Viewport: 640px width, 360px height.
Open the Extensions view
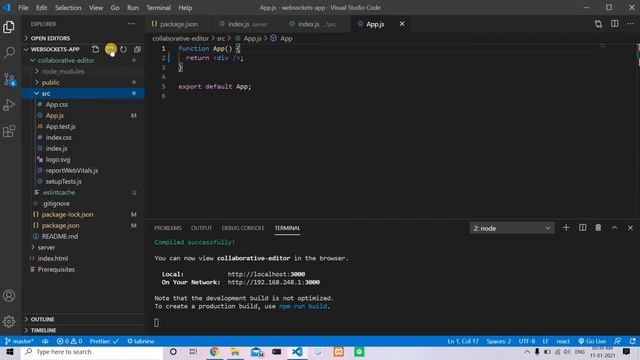pos(9,131)
